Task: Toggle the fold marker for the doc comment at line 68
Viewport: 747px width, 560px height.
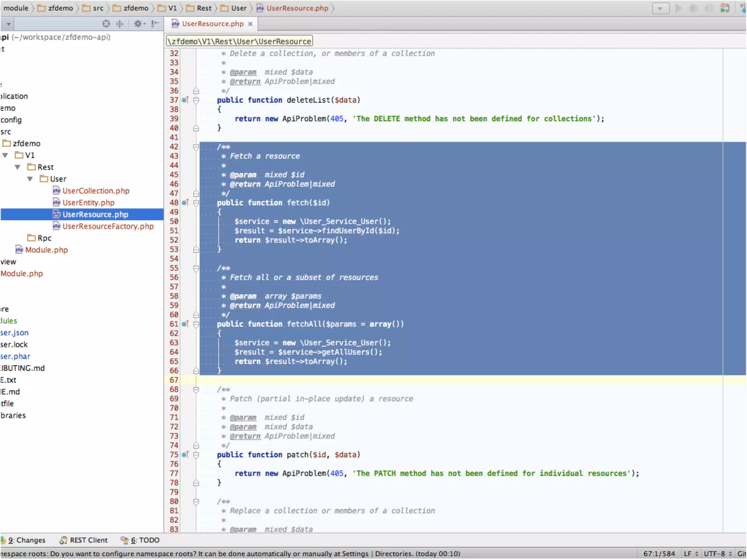Action: pos(196,389)
